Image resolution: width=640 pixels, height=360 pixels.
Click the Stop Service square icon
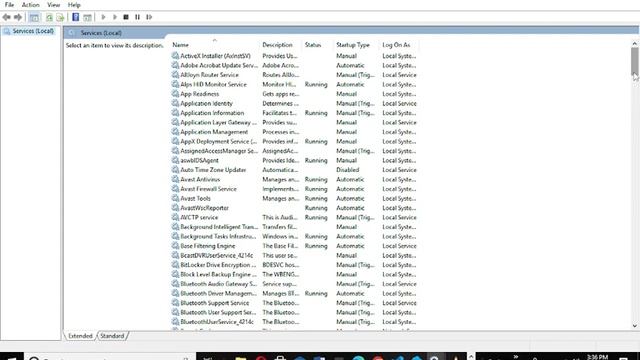pyautogui.click(x=126, y=17)
